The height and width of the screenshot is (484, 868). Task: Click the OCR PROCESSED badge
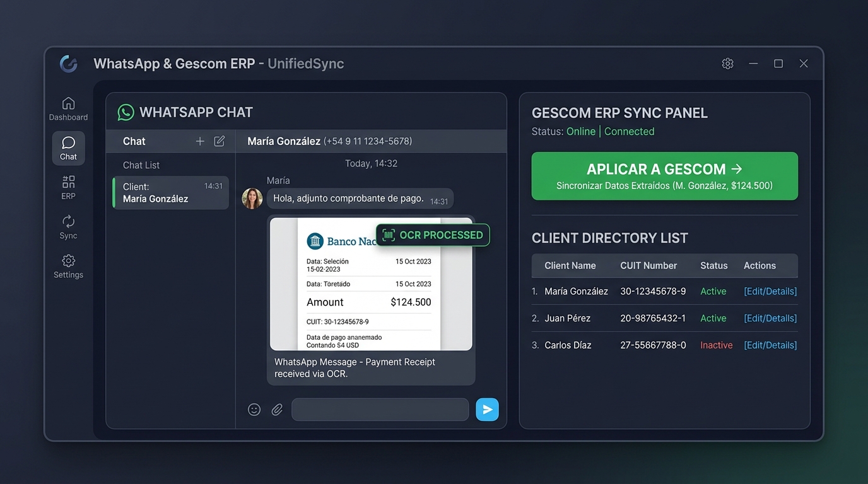[433, 235]
